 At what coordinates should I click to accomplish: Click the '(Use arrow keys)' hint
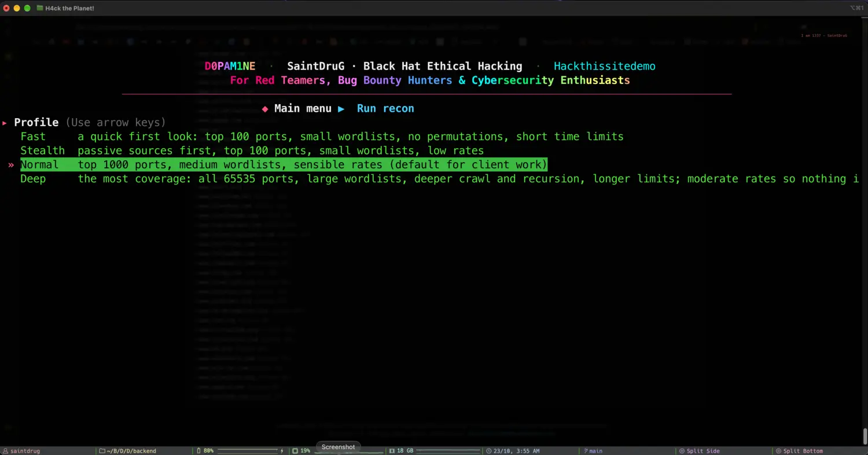click(116, 123)
